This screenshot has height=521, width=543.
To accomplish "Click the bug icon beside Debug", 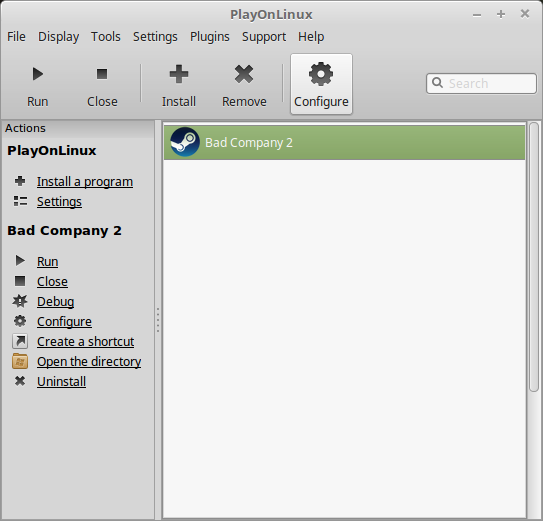I will click(x=20, y=301).
